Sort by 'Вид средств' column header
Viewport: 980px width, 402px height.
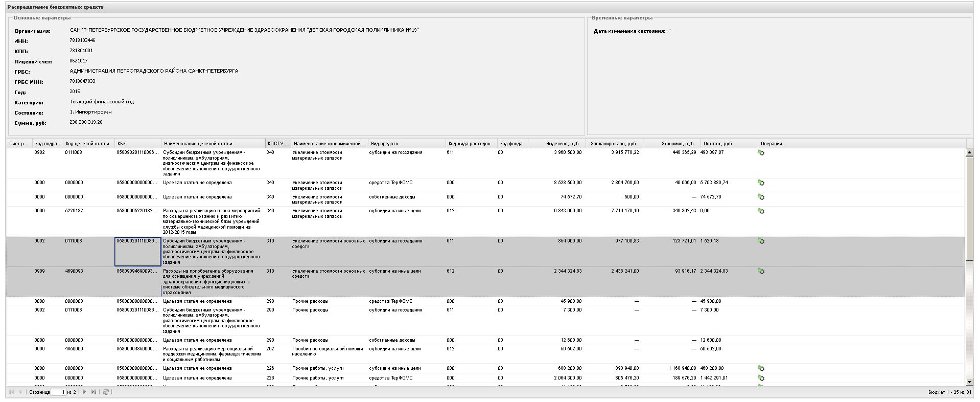pos(407,144)
